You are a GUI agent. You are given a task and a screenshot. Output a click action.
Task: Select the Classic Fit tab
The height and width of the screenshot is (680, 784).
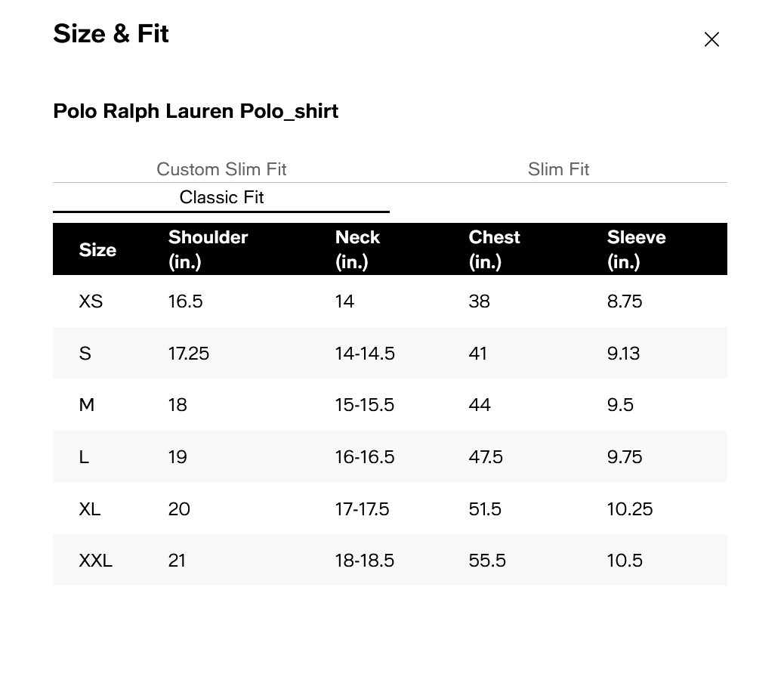(x=221, y=198)
